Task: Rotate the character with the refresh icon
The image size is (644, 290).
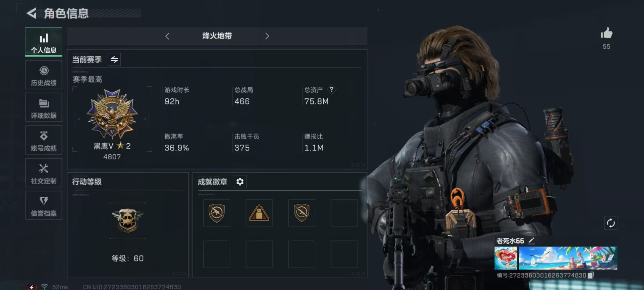Action: 611,223
